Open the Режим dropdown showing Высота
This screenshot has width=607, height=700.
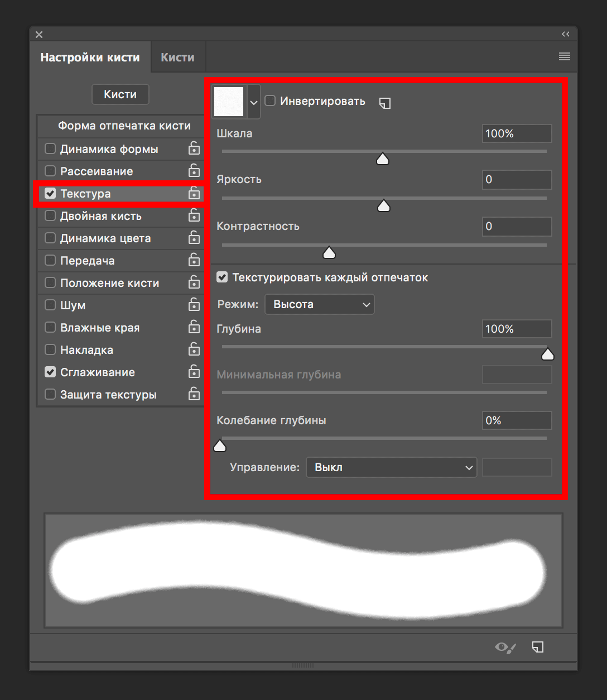[319, 304]
